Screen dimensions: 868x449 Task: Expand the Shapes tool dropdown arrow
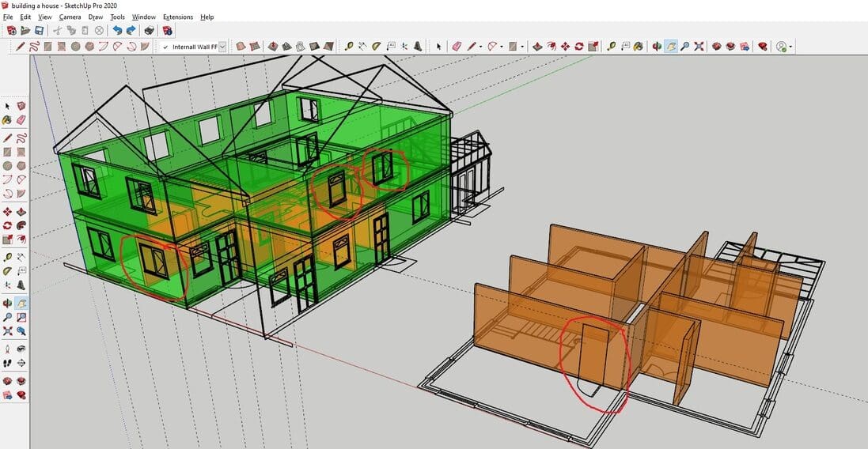pyautogui.click(x=522, y=47)
